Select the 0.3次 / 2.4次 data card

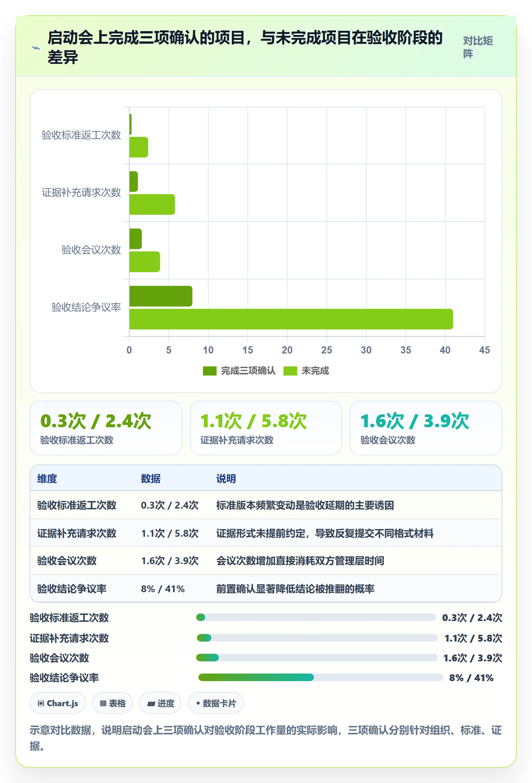coord(106,428)
